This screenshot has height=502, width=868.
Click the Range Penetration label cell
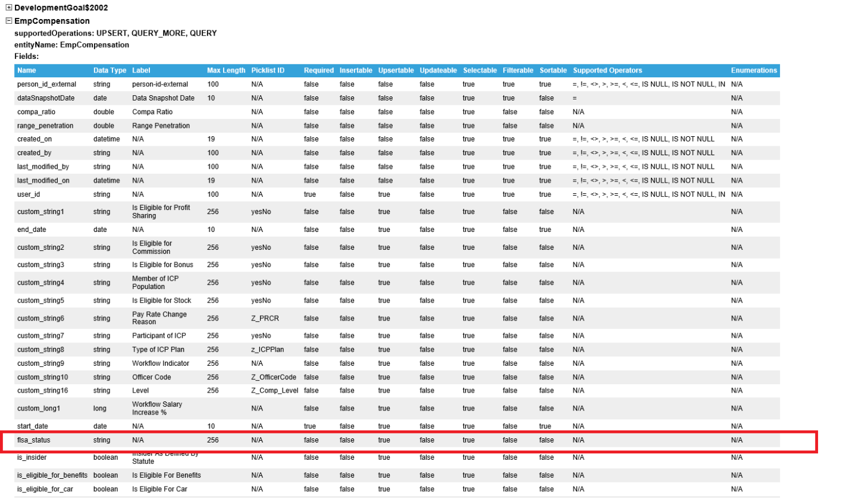[x=161, y=125]
